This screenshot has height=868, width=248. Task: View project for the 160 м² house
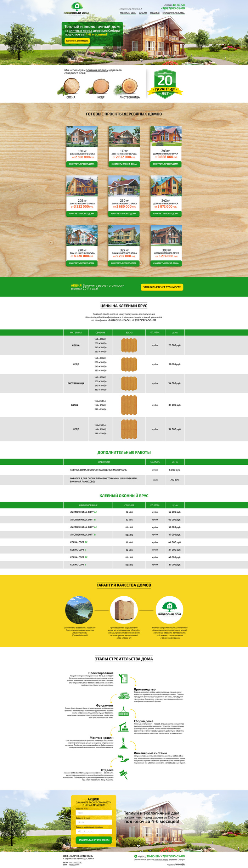(82, 164)
